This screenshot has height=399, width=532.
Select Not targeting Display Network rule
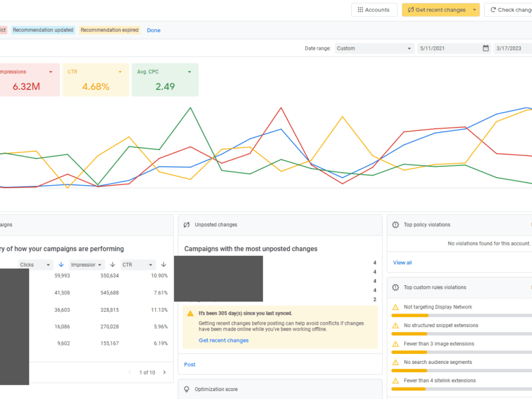click(438, 307)
